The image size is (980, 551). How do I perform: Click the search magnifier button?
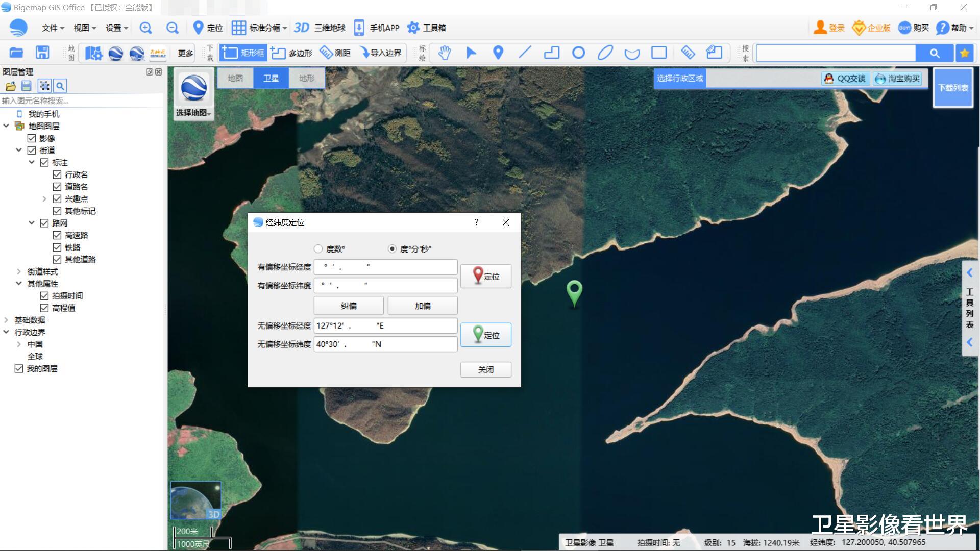935,53
